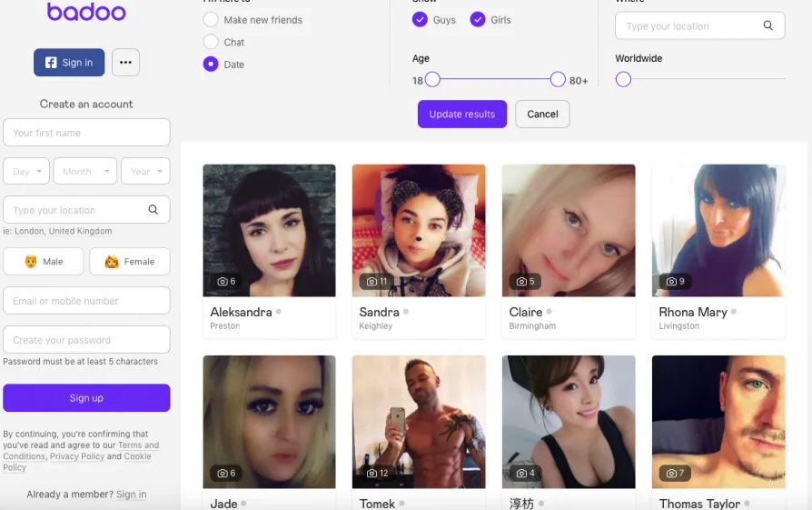Image resolution: width=812 pixels, height=510 pixels.
Task: Click the Email or mobile number field
Action: [x=86, y=301]
